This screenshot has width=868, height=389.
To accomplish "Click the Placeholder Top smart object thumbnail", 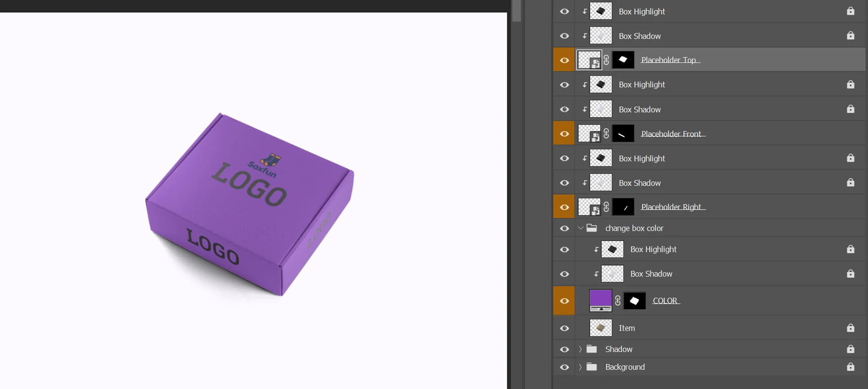I will click(589, 60).
